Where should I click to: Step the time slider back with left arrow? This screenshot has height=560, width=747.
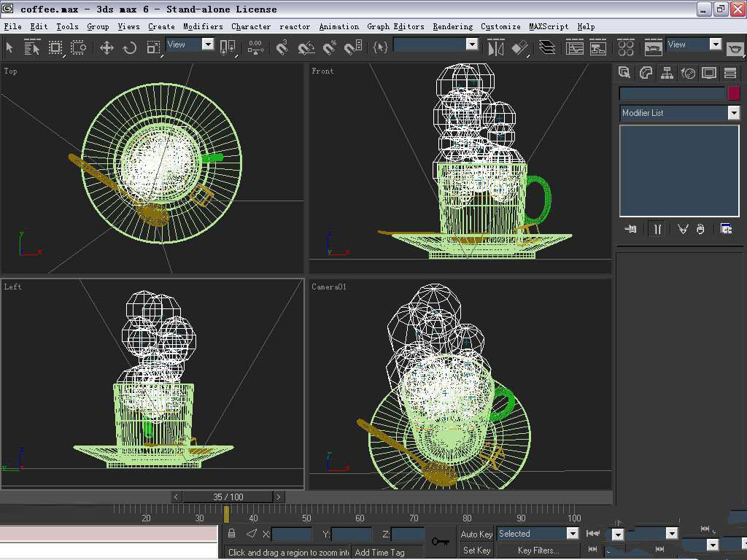click(x=176, y=497)
